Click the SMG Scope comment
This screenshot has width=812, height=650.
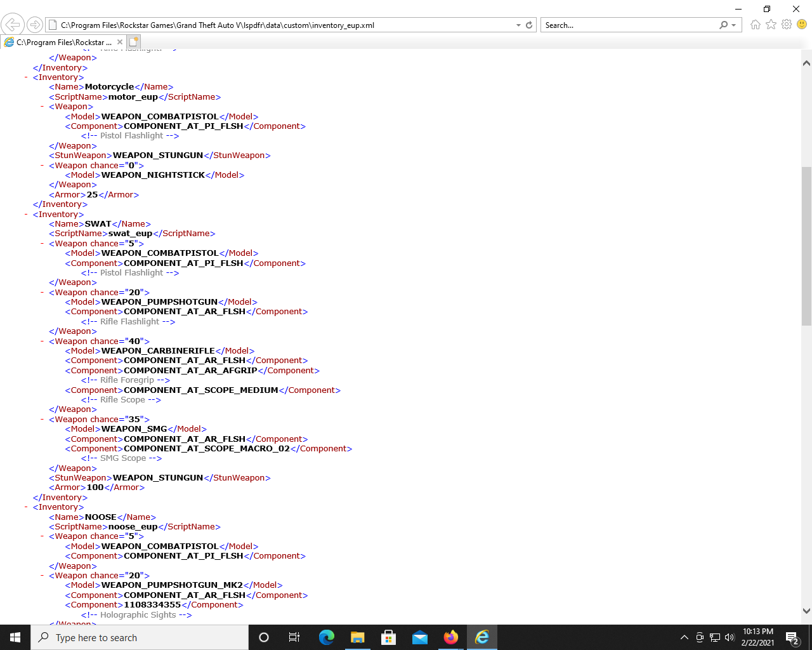[122, 458]
